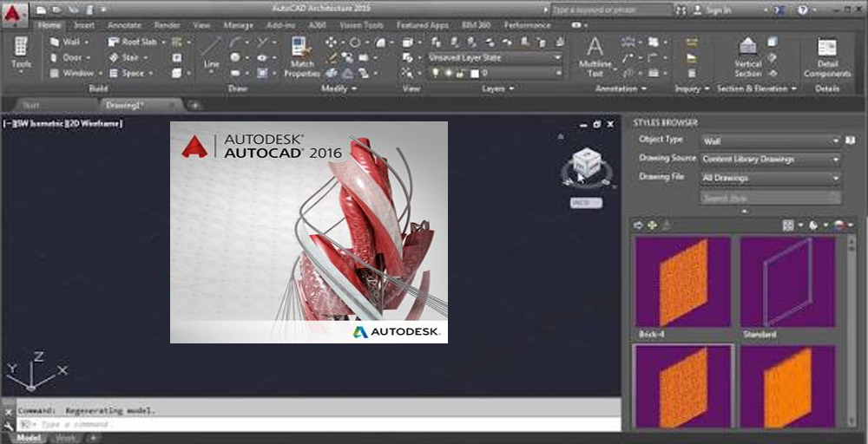868x444 pixels.
Task: Open the Manage ribbon tab
Action: 238,25
